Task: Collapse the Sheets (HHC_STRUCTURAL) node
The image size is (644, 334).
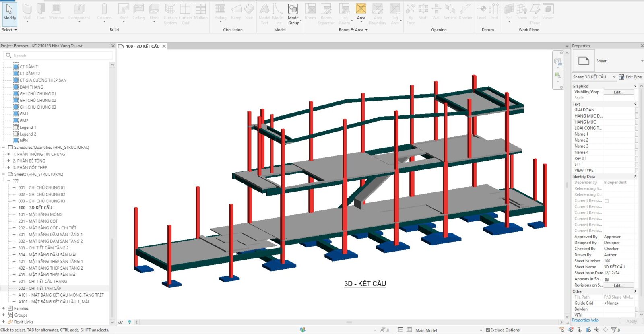Action: 4,174
